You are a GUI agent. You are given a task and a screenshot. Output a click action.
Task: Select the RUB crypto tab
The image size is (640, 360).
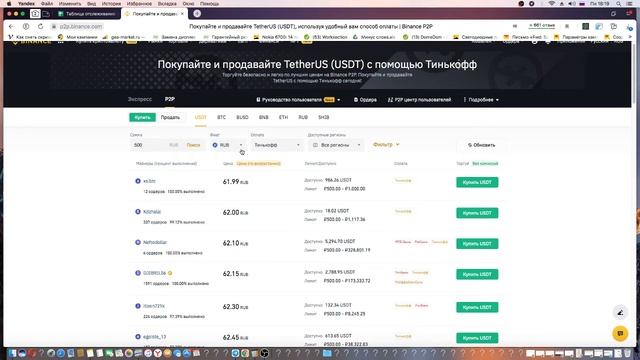click(303, 117)
